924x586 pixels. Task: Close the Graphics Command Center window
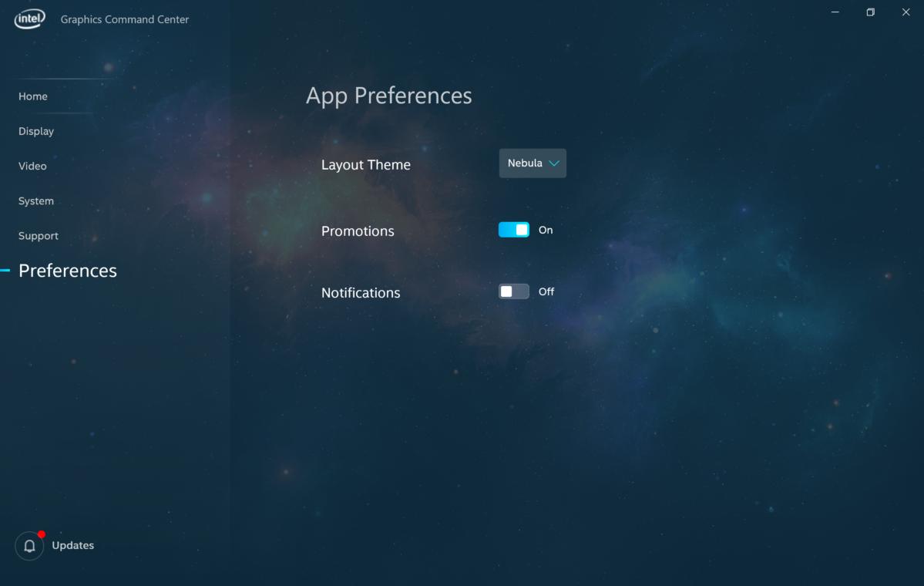pyautogui.click(x=906, y=12)
